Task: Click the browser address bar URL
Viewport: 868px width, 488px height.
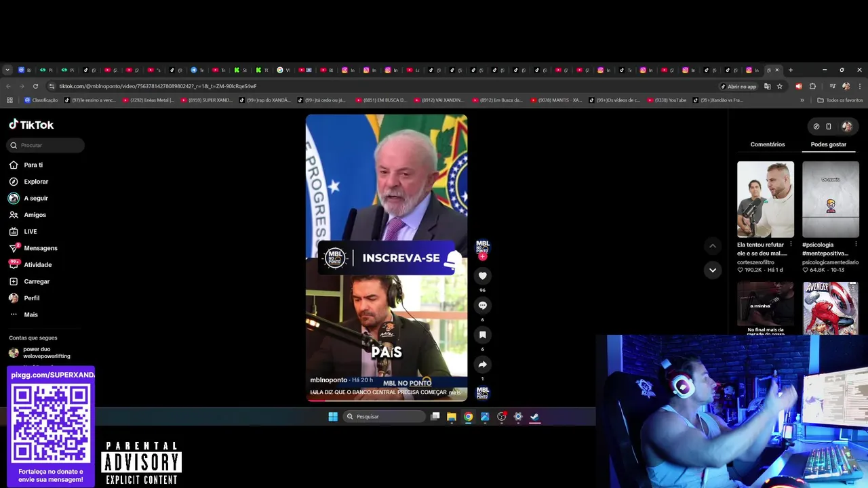Action: [x=157, y=86]
